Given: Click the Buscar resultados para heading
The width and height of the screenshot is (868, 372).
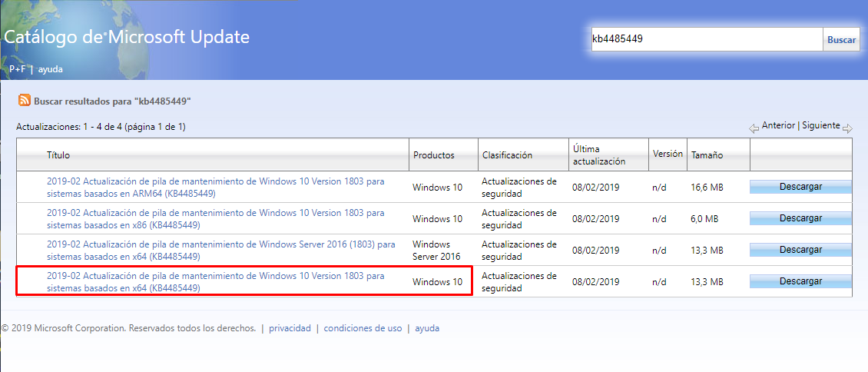Looking at the screenshot, I should tap(112, 101).
